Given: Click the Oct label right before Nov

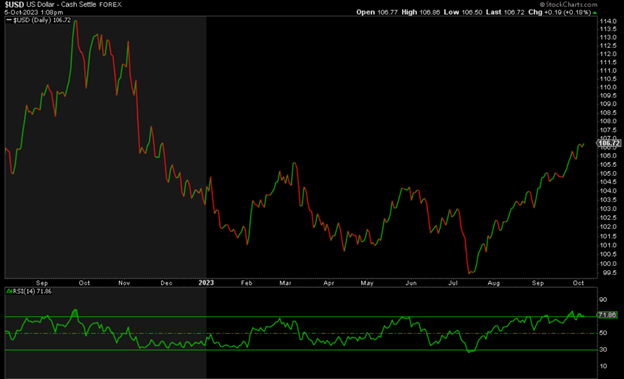Looking at the screenshot, I should point(84,283).
